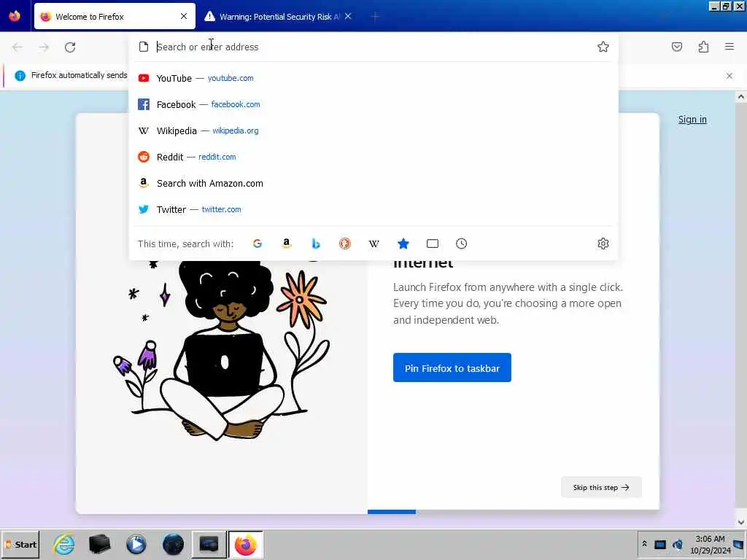Show hidden system tray icons
The image size is (747, 560).
point(644,544)
